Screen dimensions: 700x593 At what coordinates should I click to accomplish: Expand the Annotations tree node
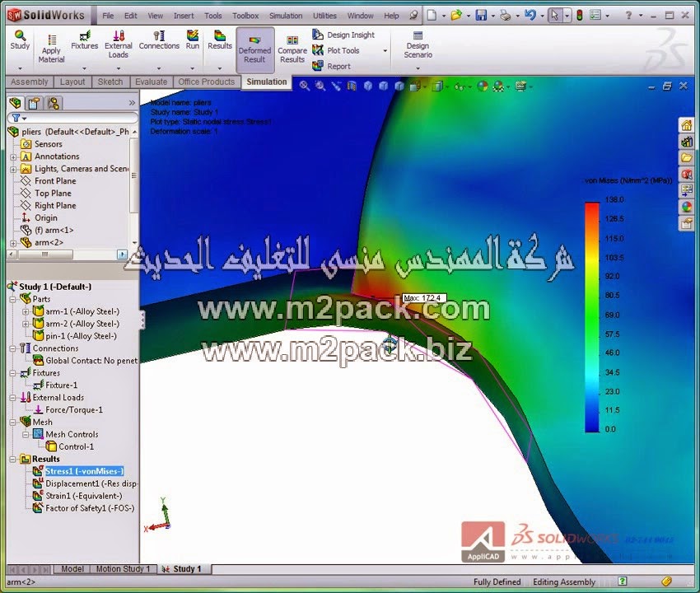(13, 156)
